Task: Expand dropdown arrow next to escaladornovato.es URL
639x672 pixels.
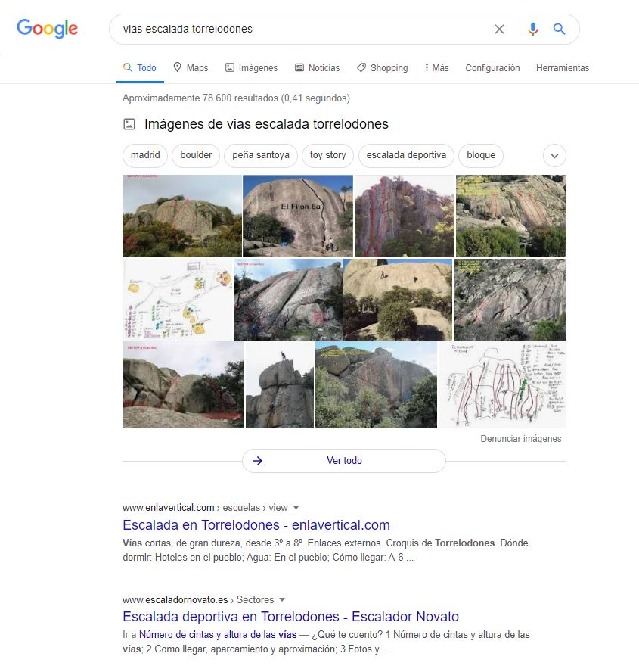Action: (x=282, y=600)
